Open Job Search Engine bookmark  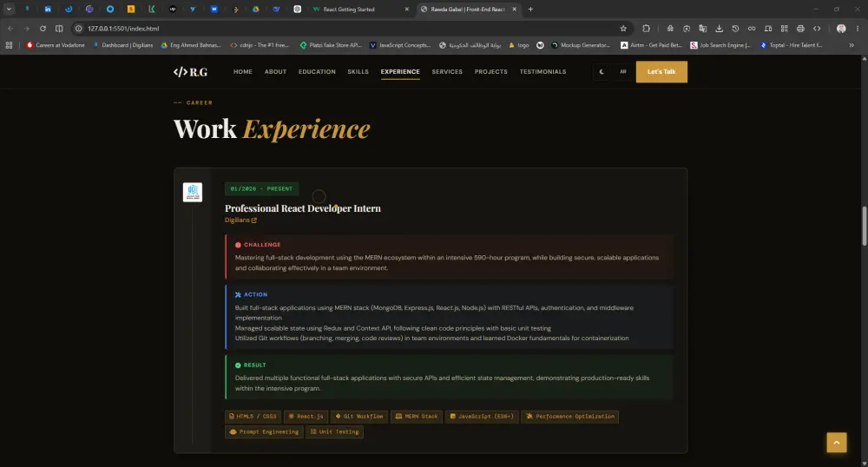click(x=720, y=45)
